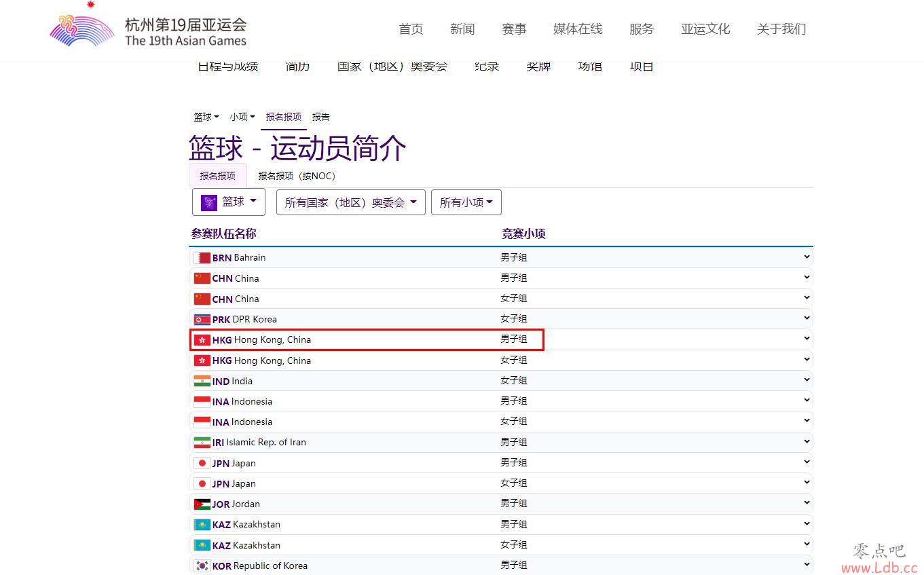
Task: Open the 亚运文化 menu
Action: point(705,29)
